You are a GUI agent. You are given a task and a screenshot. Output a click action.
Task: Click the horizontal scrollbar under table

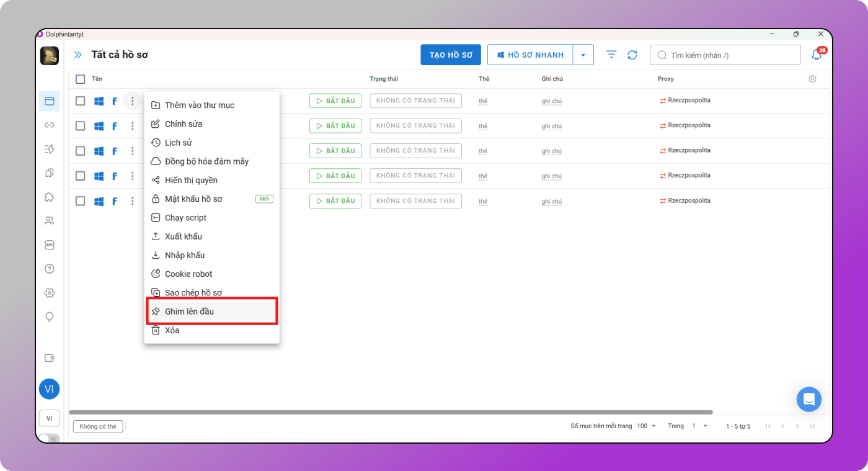[x=391, y=412]
